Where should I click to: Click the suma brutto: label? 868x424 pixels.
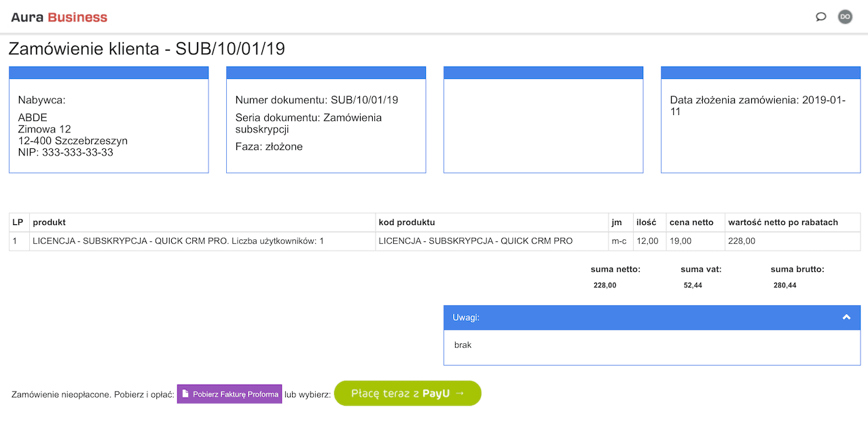tap(797, 269)
